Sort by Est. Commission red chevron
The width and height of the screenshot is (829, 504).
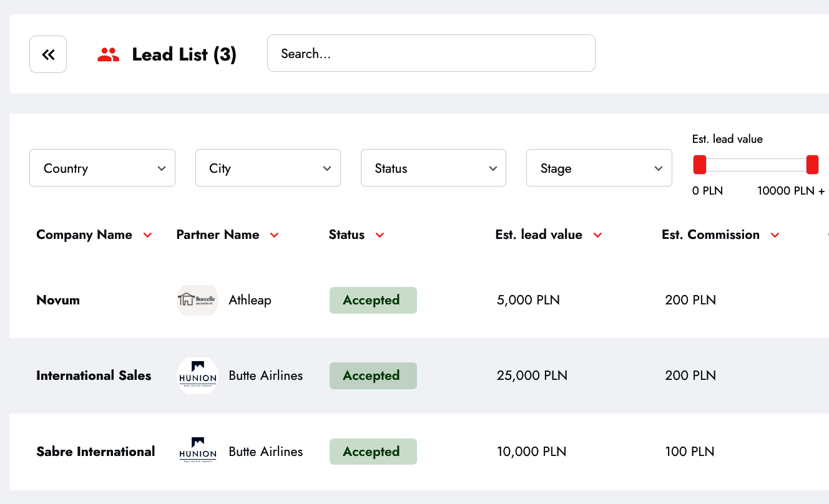tap(775, 235)
